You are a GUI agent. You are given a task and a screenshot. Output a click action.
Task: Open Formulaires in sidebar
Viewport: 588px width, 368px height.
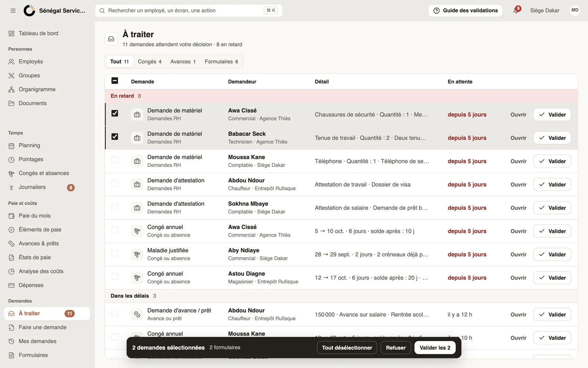click(x=47, y=355)
